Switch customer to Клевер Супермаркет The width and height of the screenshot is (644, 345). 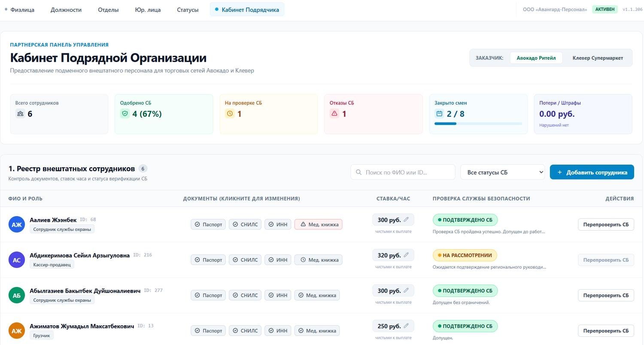598,58
